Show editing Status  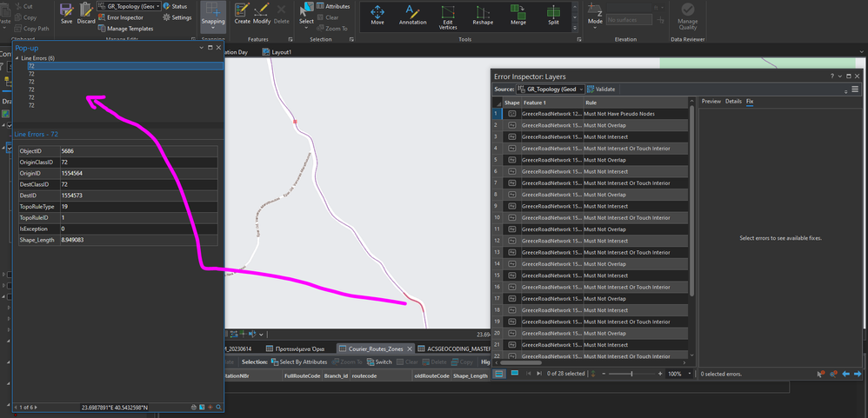point(175,6)
